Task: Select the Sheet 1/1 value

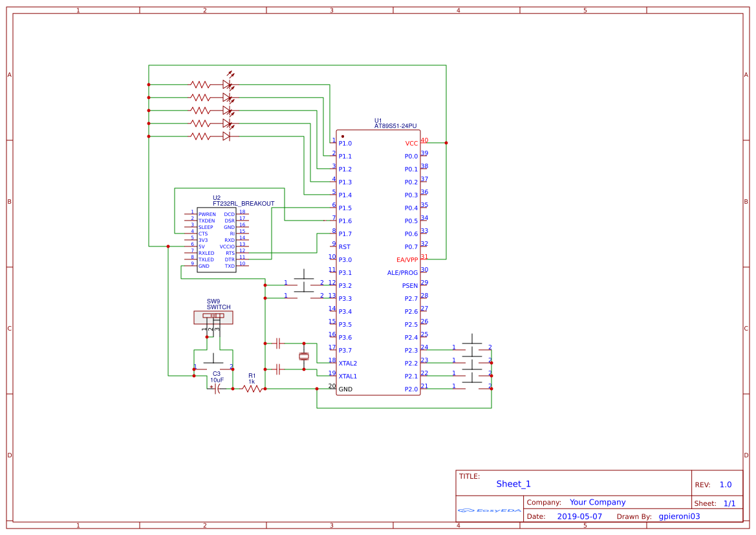Action: tap(729, 503)
